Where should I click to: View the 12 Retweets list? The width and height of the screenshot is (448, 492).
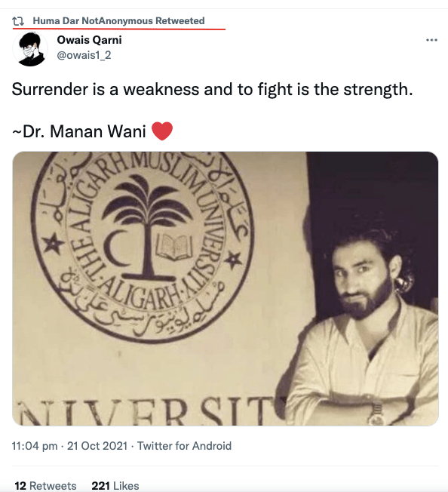pyautogui.click(x=45, y=485)
